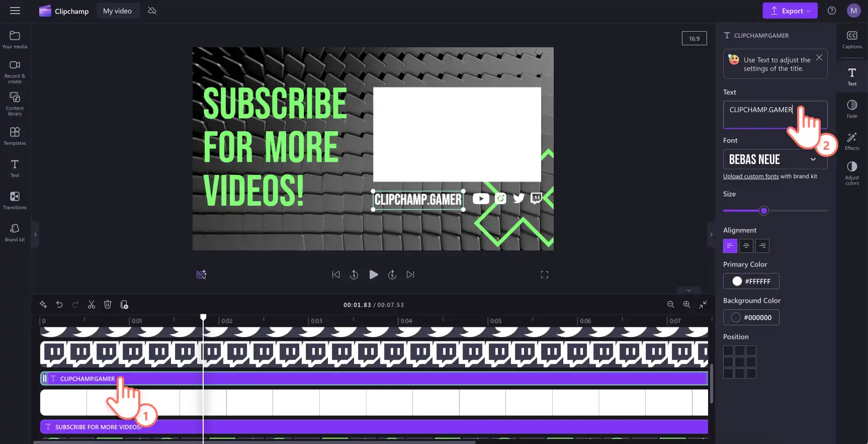Zoom in on the timeline
The height and width of the screenshot is (444, 868).
(686, 305)
